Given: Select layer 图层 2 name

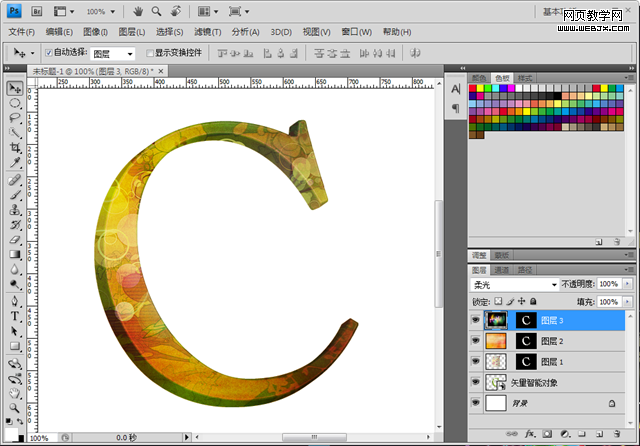Looking at the screenshot, I should (552, 341).
